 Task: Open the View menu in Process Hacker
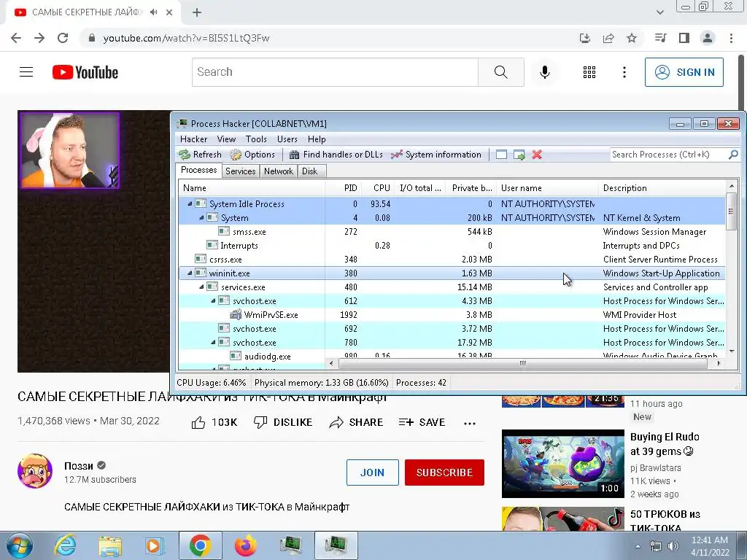[x=226, y=139]
